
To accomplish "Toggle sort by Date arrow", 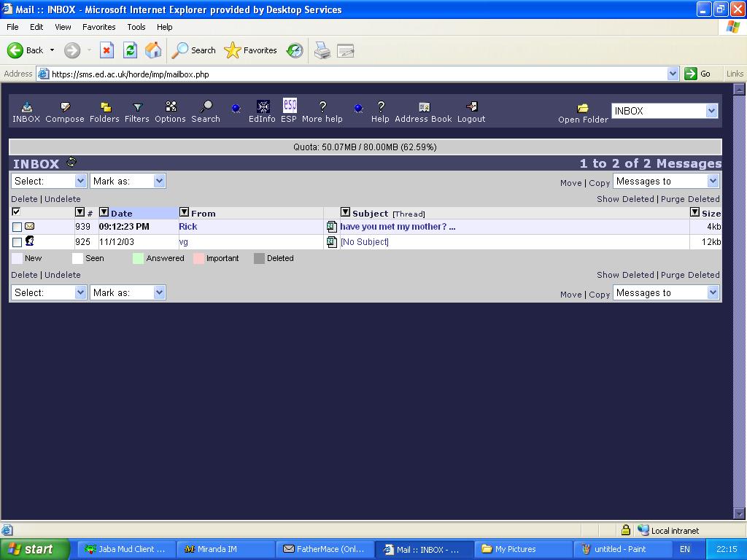I will 104,212.
